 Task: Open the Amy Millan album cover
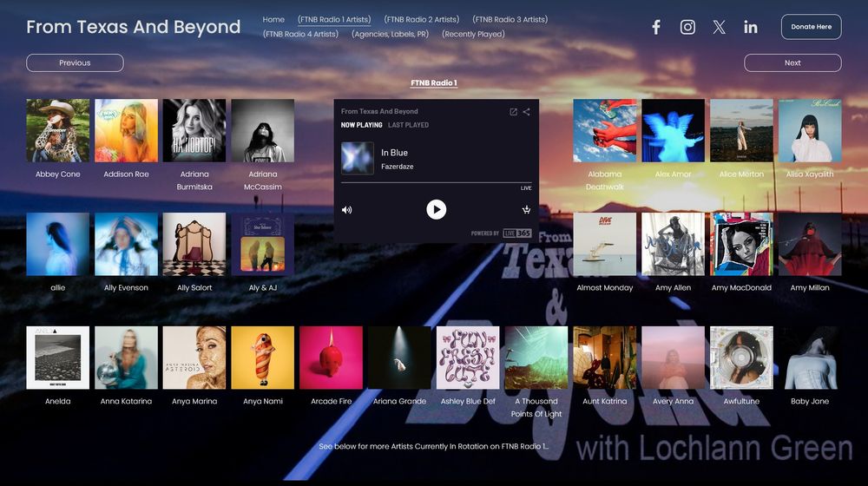click(x=810, y=244)
